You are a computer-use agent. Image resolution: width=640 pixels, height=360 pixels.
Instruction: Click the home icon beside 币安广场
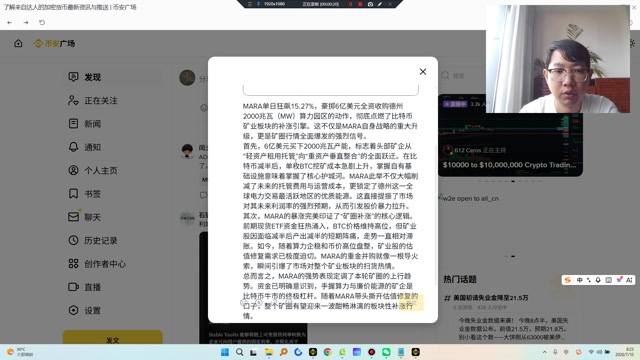(18, 43)
